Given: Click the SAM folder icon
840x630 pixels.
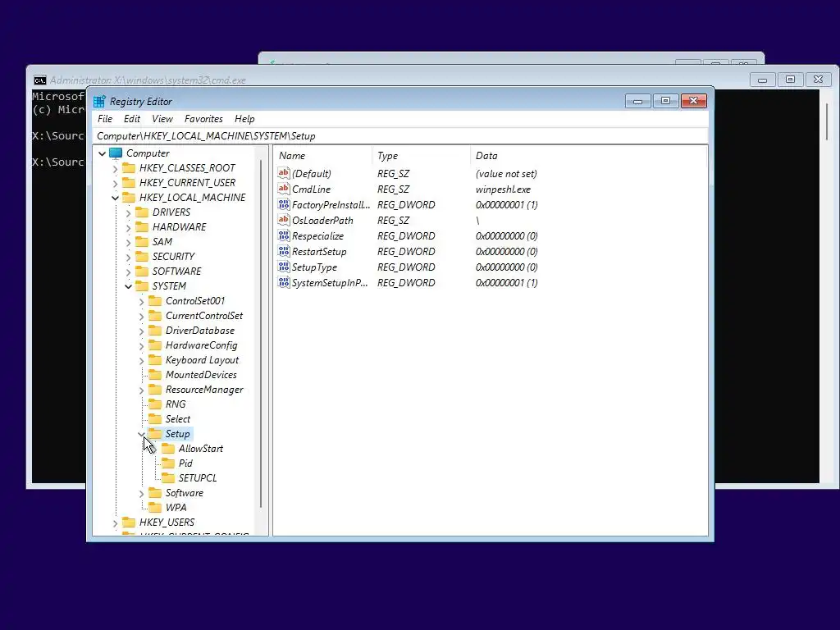Looking at the screenshot, I should pyautogui.click(x=142, y=242).
